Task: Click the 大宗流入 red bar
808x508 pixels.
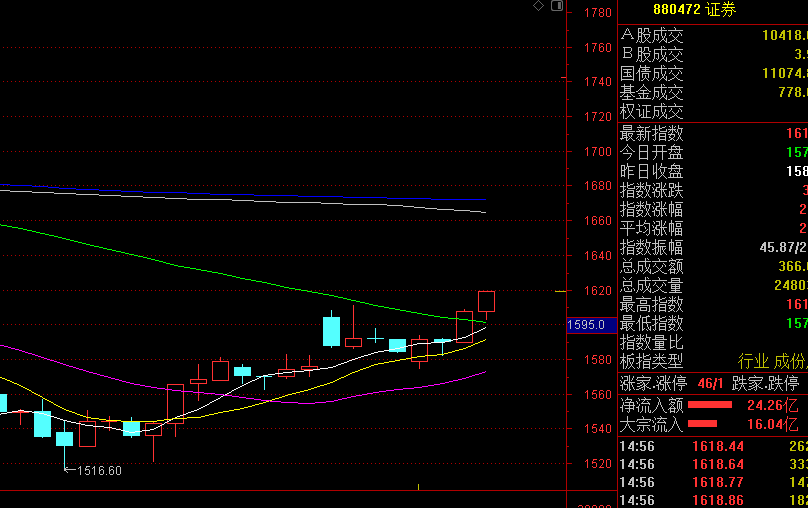Action: [702, 424]
